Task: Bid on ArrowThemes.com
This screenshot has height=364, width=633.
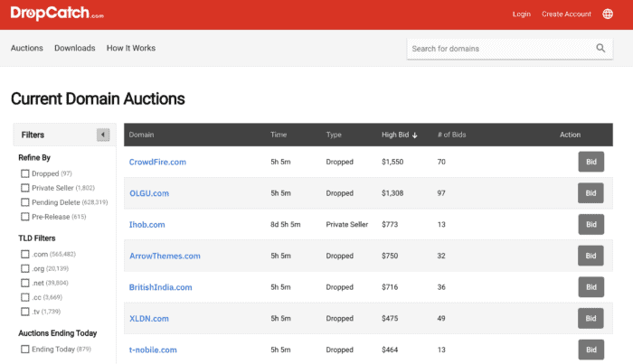Action: [591, 256]
